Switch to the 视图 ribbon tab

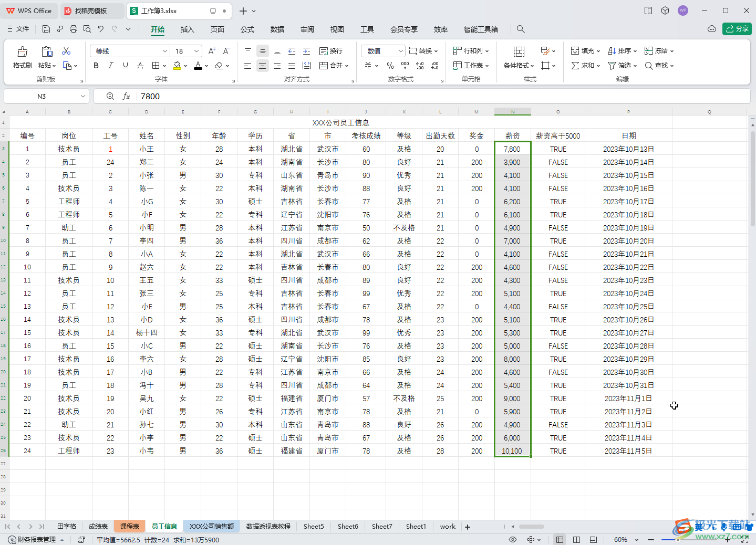coord(337,29)
